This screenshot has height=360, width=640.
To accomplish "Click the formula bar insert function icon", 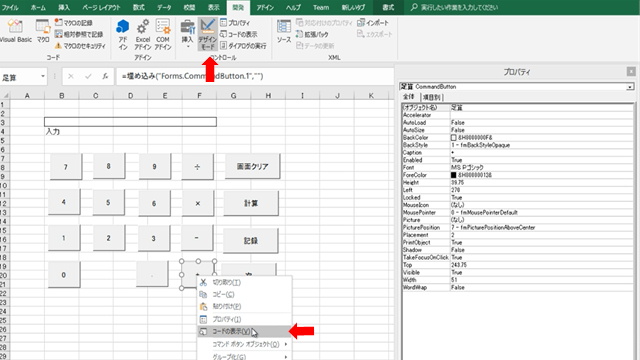I will (105, 76).
